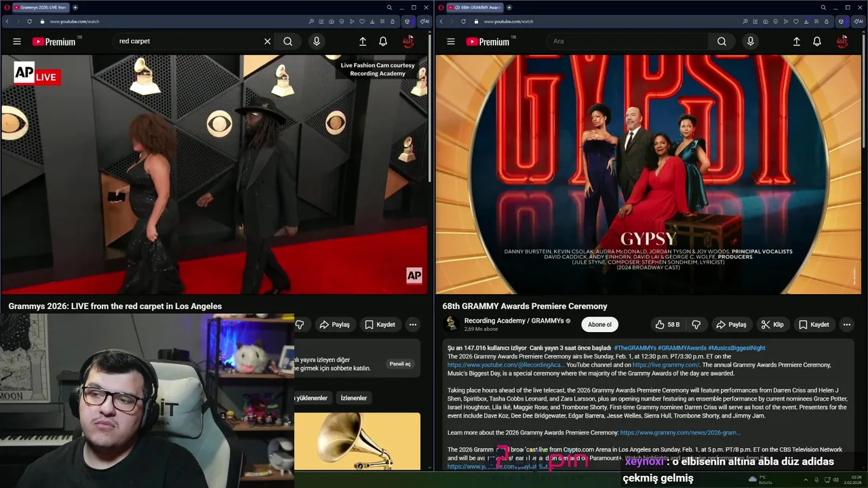Open the gramophone thumbnail video
This screenshot has height=488, width=868.
coord(357,441)
